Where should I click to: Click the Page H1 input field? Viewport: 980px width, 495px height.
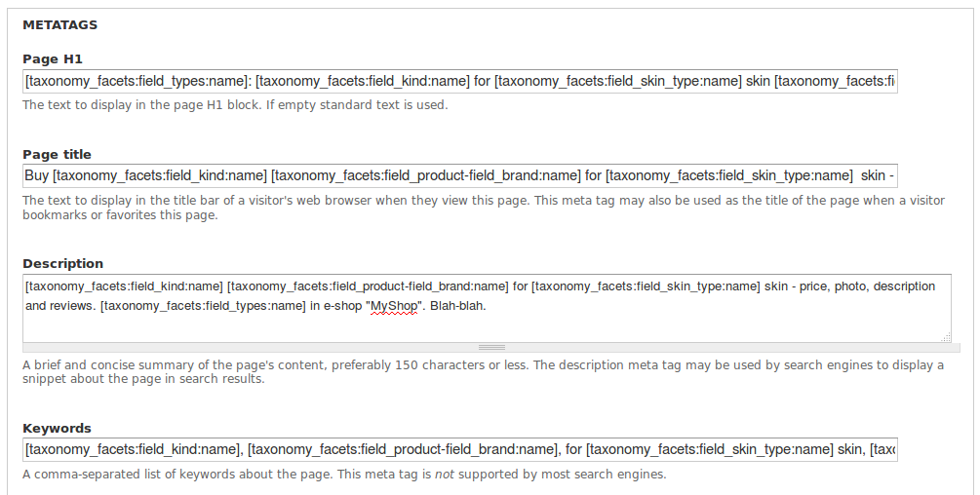tap(459, 81)
